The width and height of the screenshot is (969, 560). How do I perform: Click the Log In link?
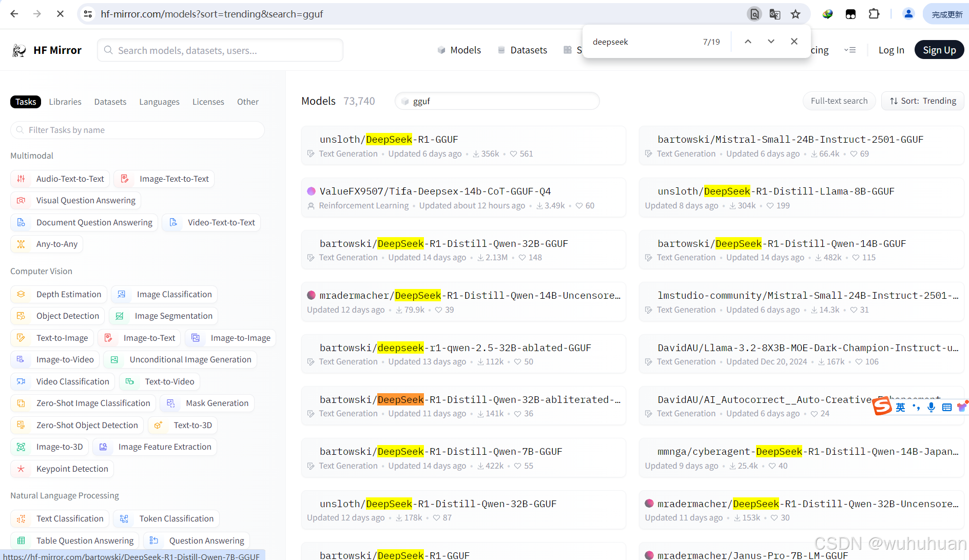(x=892, y=50)
